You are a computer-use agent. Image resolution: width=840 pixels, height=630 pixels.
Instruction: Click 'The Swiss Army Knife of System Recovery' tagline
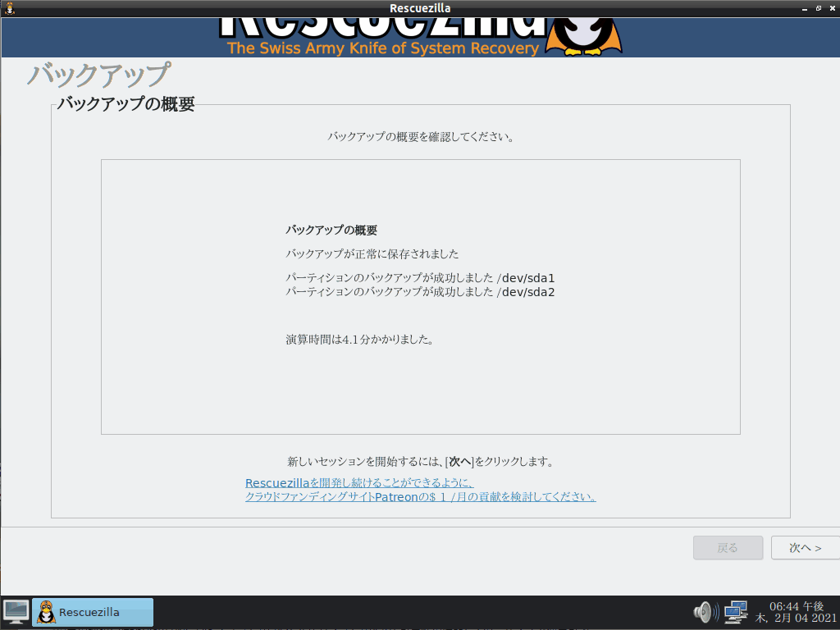[383, 48]
